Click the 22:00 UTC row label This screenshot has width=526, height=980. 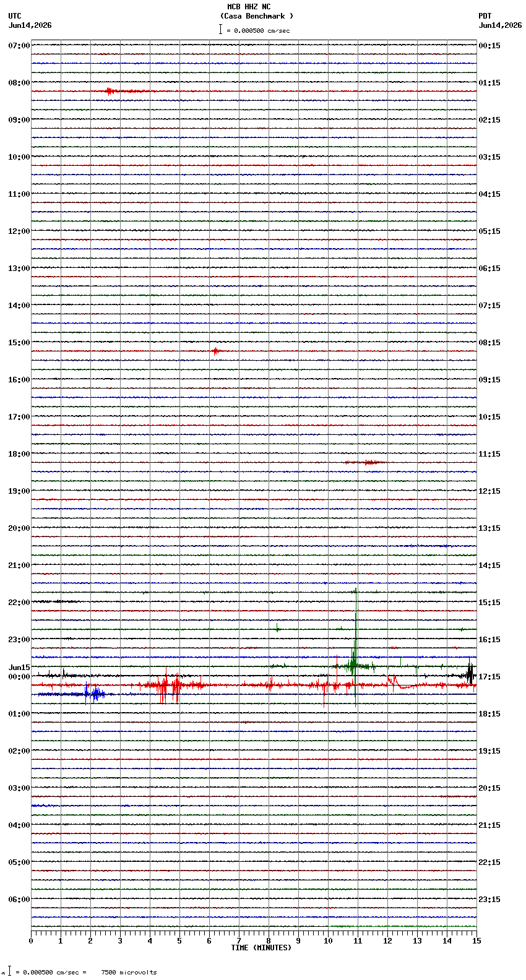(x=19, y=602)
